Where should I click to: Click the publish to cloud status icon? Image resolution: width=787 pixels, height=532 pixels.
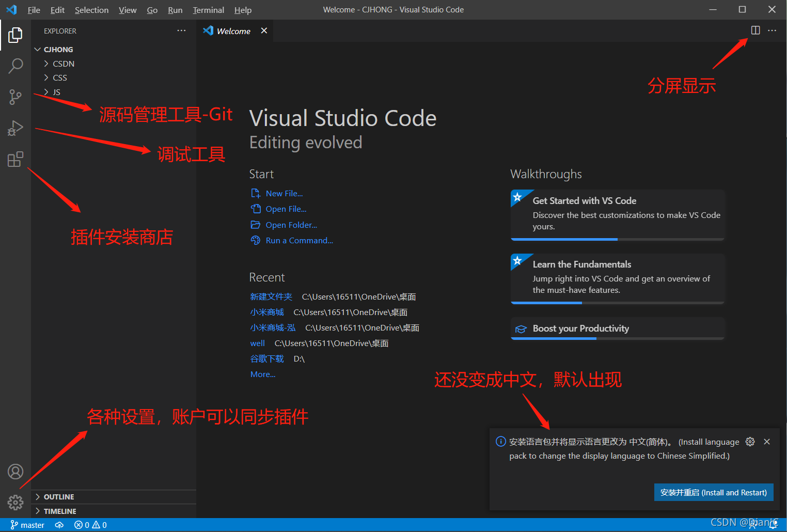click(59, 525)
